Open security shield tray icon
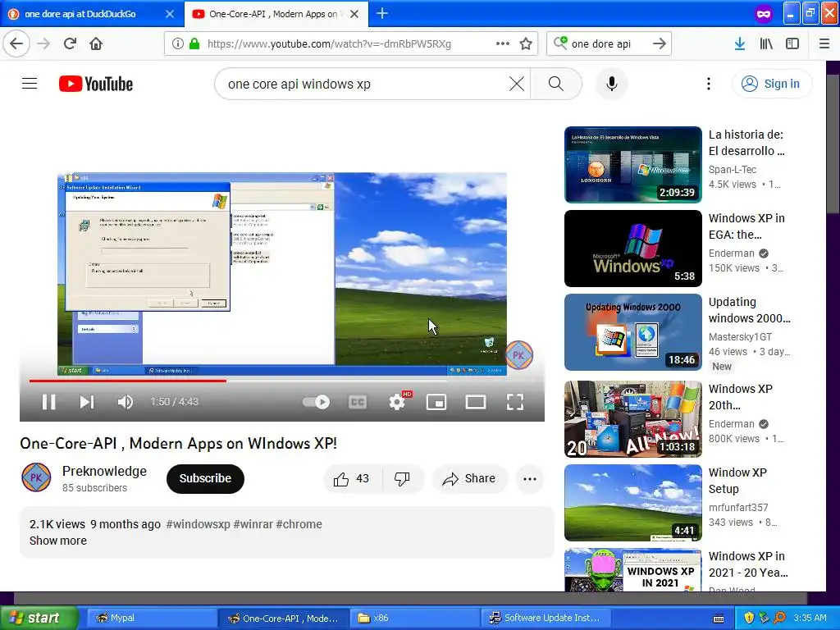The image size is (840, 630). tap(749, 618)
